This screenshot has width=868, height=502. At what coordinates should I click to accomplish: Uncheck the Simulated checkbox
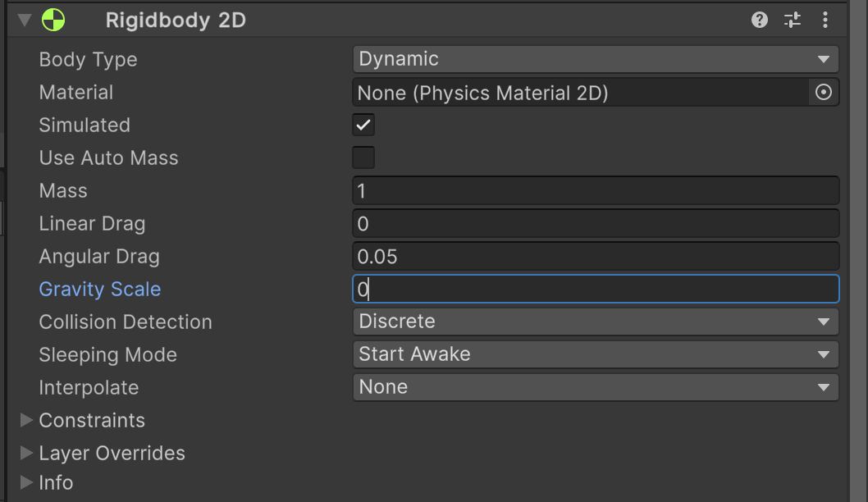point(363,125)
